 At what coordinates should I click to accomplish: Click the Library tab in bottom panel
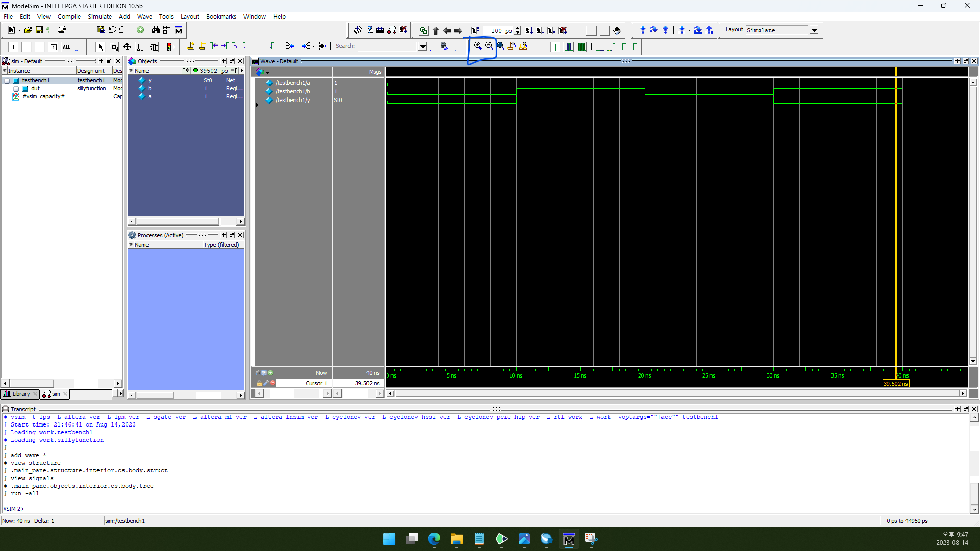click(x=19, y=393)
